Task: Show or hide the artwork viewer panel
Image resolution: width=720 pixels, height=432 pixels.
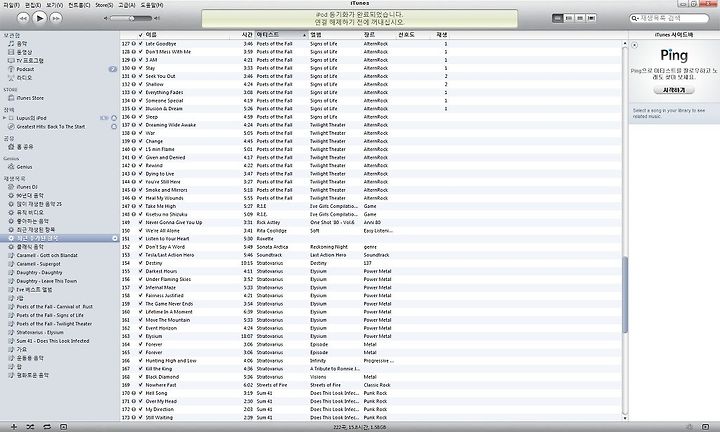Action: [x=63, y=427]
